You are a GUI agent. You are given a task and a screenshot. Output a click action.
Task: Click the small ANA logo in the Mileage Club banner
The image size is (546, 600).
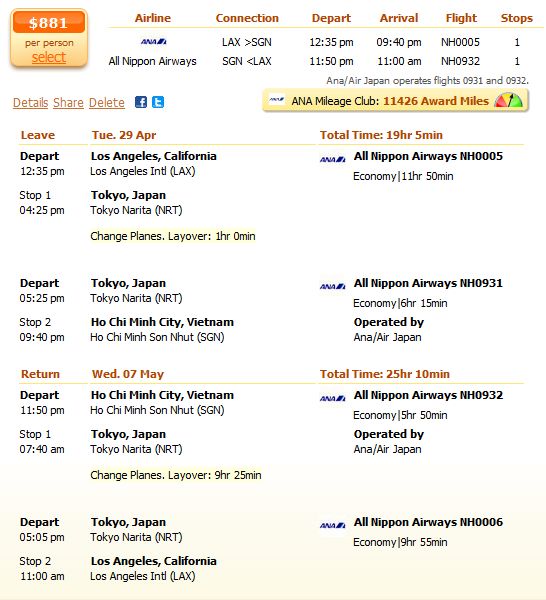[x=276, y=100]
